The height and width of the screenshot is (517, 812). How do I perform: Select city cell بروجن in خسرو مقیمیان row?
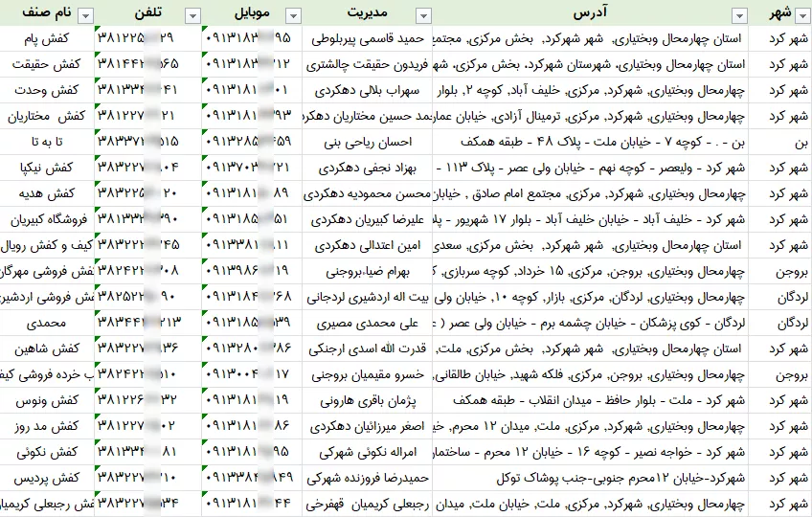tap(780, 374)
